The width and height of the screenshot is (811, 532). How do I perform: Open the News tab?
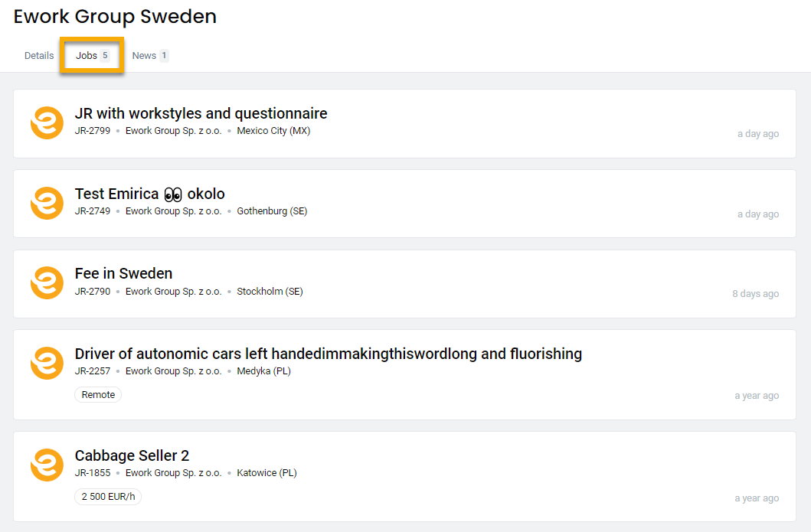[144, 56]
